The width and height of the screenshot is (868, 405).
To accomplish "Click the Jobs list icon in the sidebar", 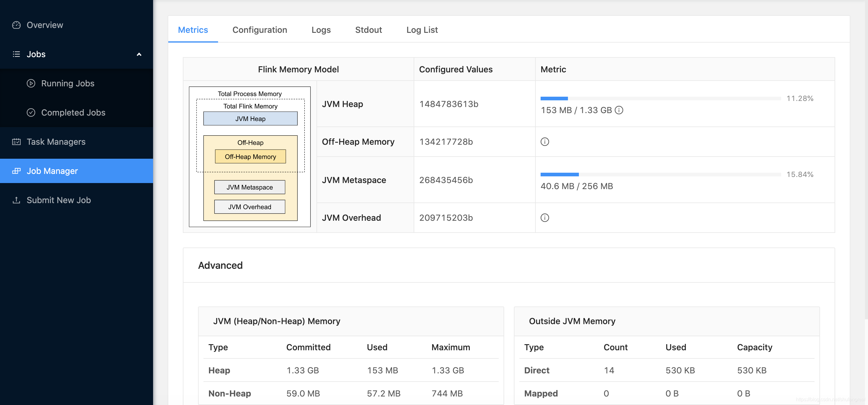I will 16,54.
